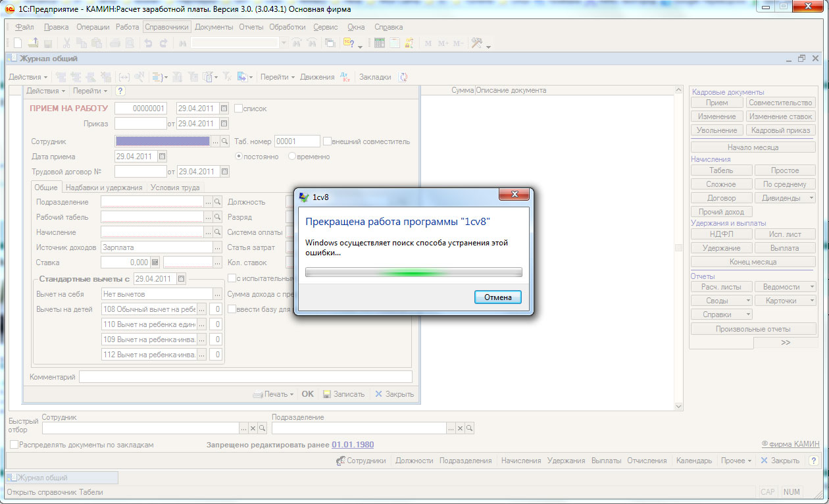
Task: Clear the Сотрудник quick filter with X
Action: 253,428
